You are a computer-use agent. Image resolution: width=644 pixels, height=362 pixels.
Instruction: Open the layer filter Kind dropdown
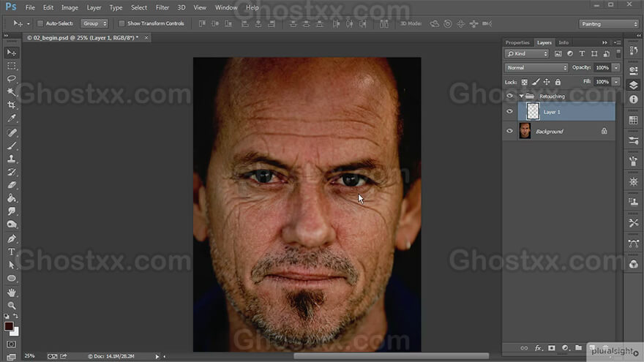pos(526,54)
